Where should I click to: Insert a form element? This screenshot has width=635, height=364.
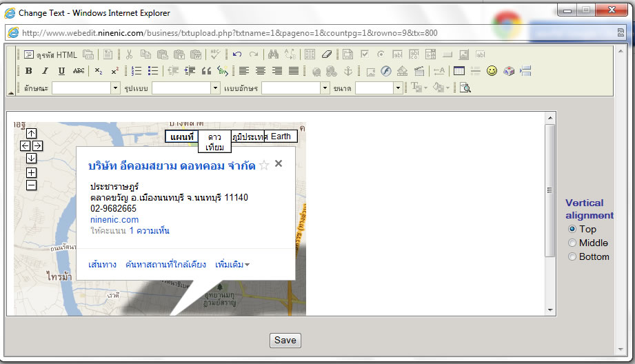click(347, 54)
